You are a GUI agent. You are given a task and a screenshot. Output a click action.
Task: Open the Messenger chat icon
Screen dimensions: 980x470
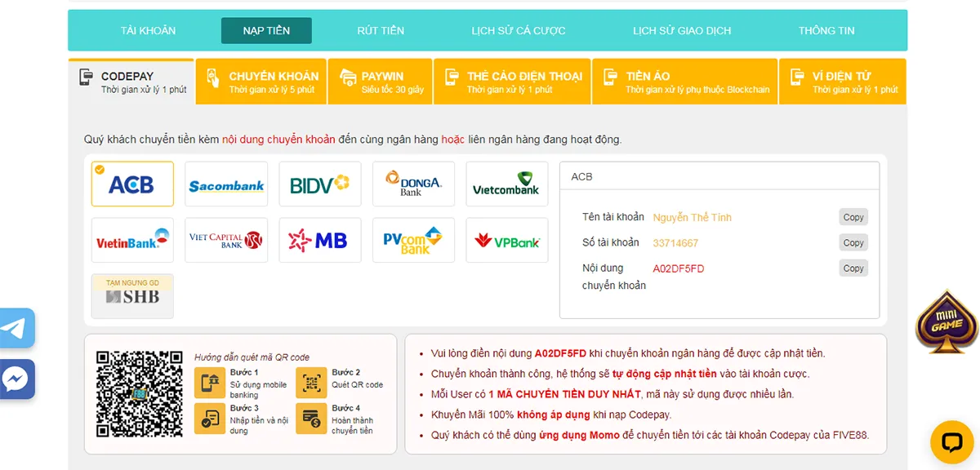tap(16, 379)
